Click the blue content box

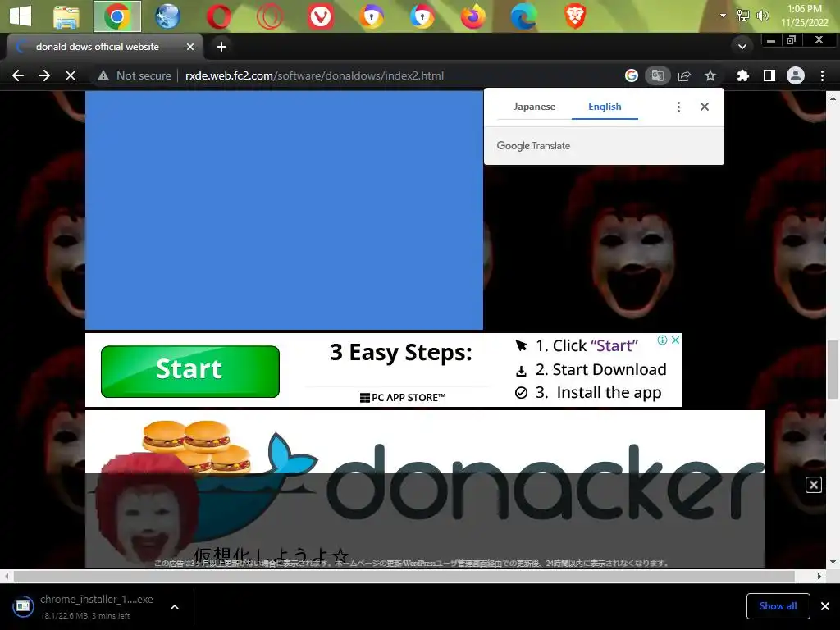284,210
